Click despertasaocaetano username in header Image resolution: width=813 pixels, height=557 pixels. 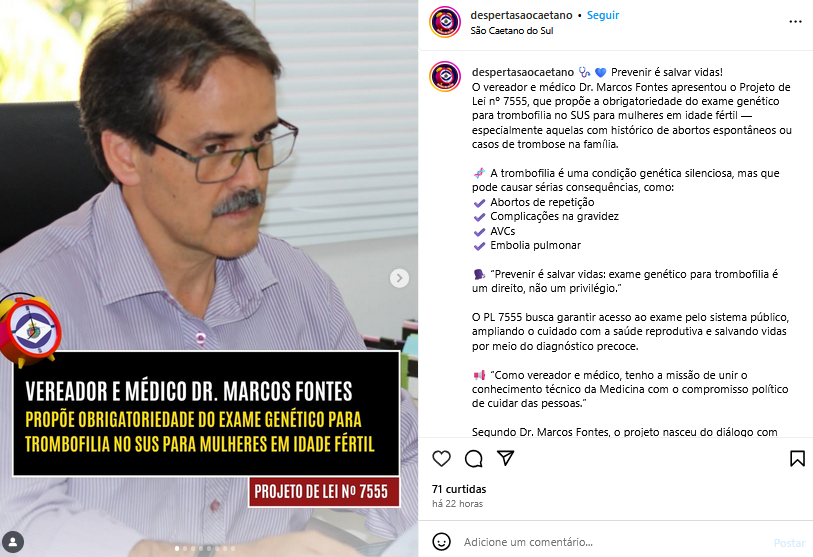point(521,16)
